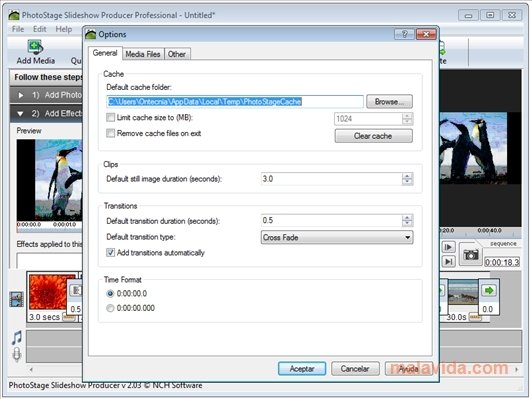Switch to the Other tab
This screenshot has width=532, height=399.
[x=177, y=54]
